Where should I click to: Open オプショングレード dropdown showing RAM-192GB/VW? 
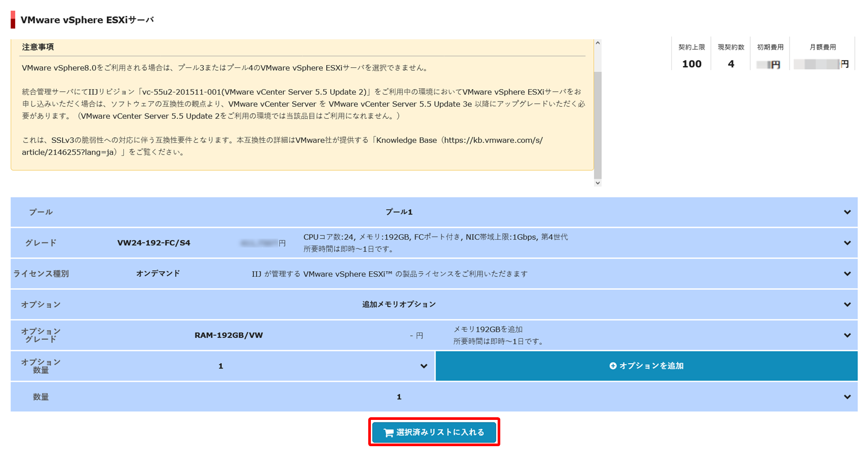(x=434, y=335)
